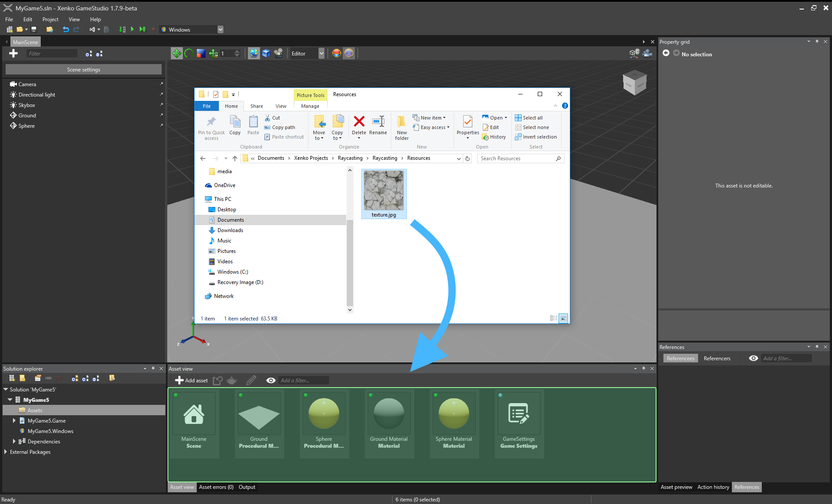832x504 pixels.
Task: Open the Help menu in Xenko GameStudio
Action: 95,19
